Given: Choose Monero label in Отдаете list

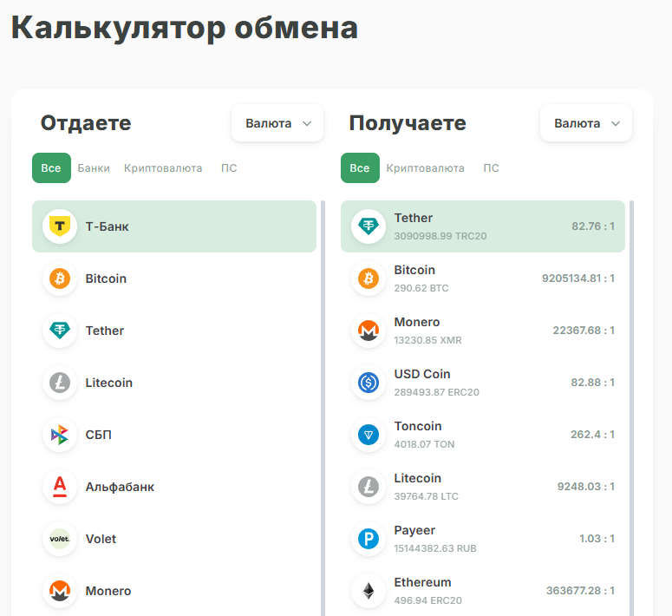Looking at the screenshot, I should tap(108, 591).
